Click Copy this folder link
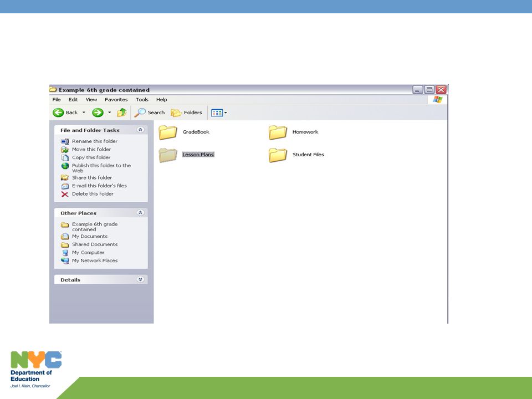 point(91,157)
